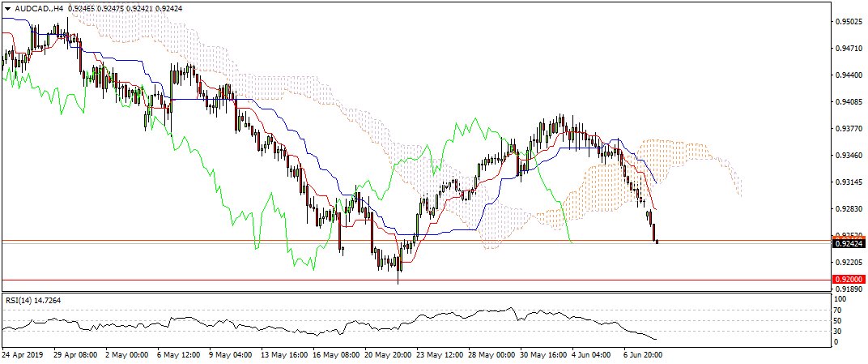Click the OHLC price values in header

point(125,7)
